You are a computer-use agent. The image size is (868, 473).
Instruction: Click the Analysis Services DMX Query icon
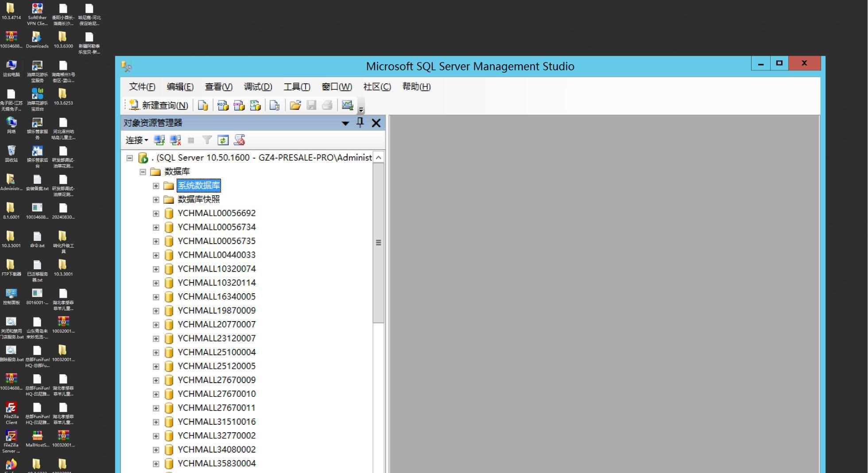tap(239, 105)
